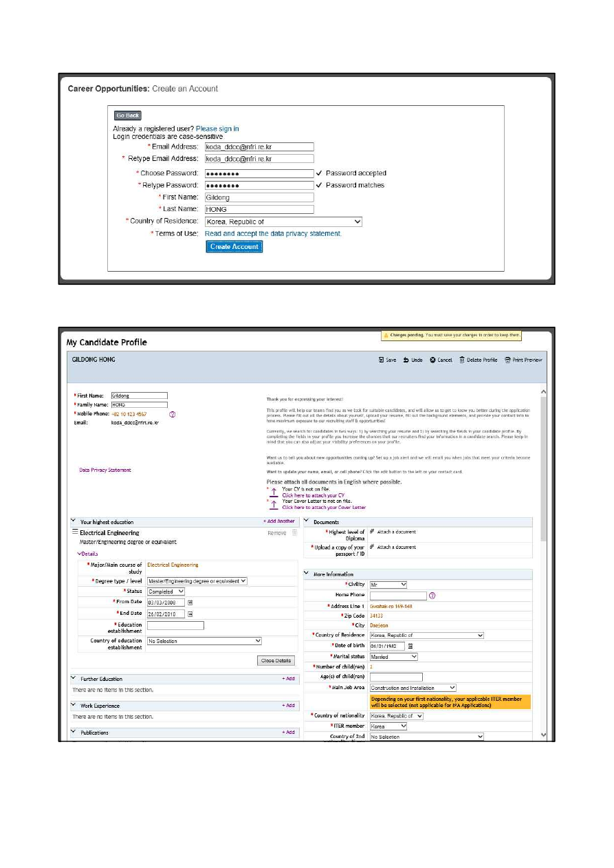Click the Delete Profile trash icon
Screen dimensions: 614x868
point(462,360)
